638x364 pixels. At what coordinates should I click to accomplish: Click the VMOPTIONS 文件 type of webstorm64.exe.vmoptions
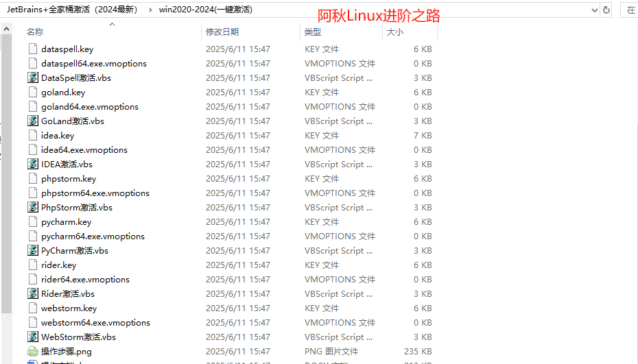tap(340, 322)
